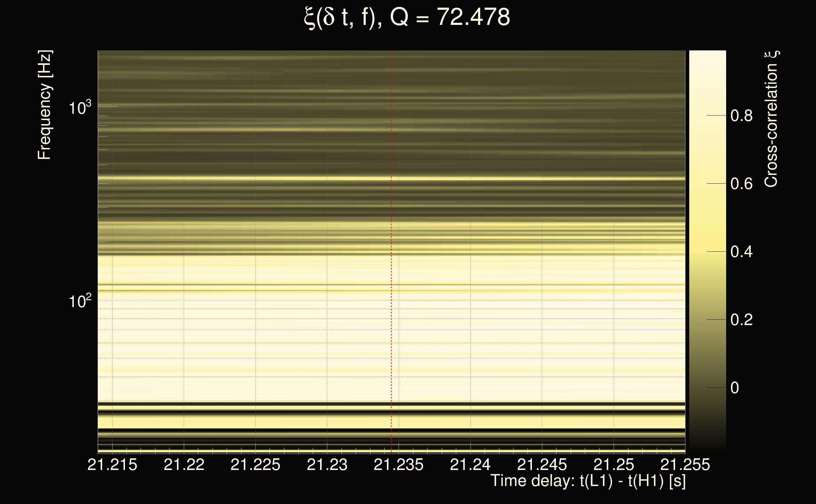This screenshot has height=504, width=816.
Task: Click the 21.24 x-axis tick label
Action: [x=470, y=465]
